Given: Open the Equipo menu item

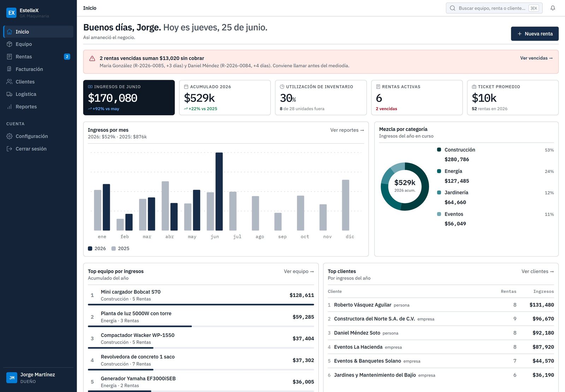Looking at the screenshot, I should coord(38,44).
